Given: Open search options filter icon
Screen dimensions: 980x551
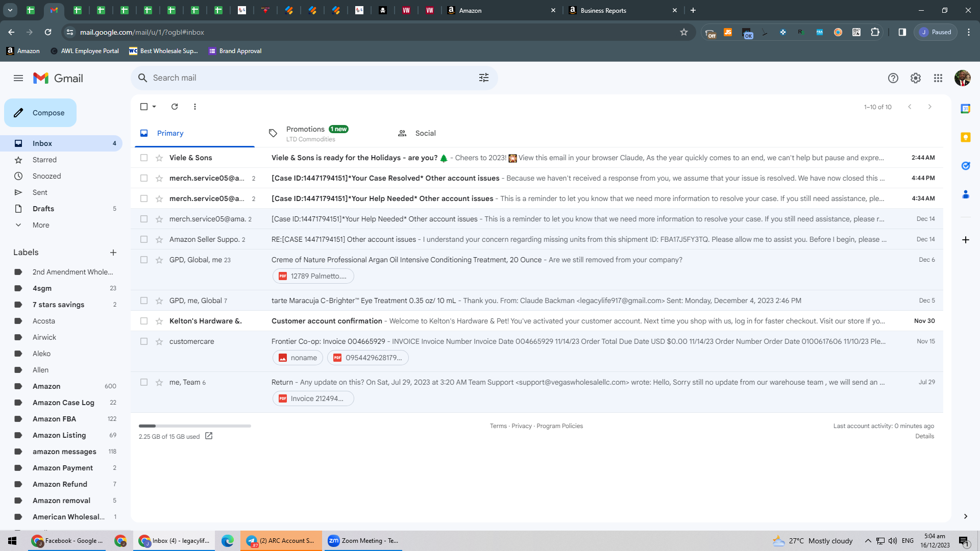Looking at the screenshot, I should (x=484, y=78).
